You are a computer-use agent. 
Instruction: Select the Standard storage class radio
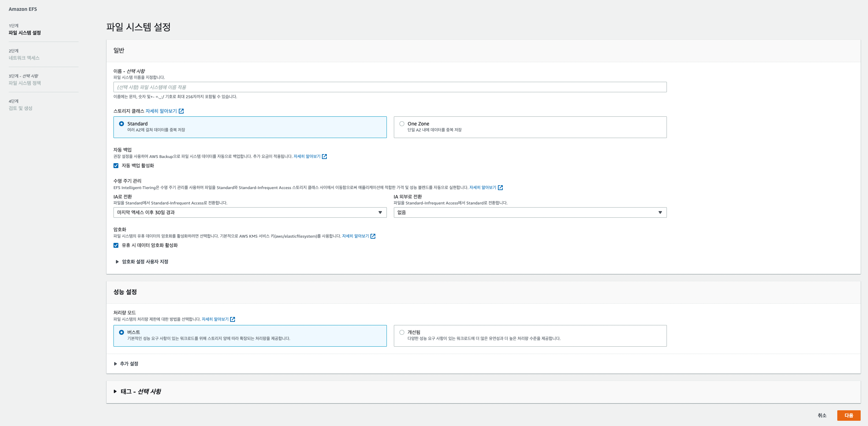pyautogui.click(x=122, y=124)
